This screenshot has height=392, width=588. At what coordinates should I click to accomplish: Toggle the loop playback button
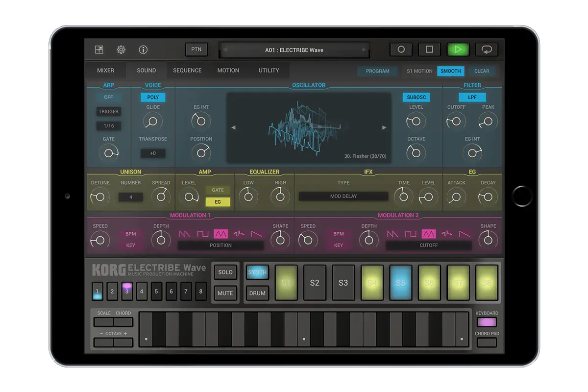point(487,49)
